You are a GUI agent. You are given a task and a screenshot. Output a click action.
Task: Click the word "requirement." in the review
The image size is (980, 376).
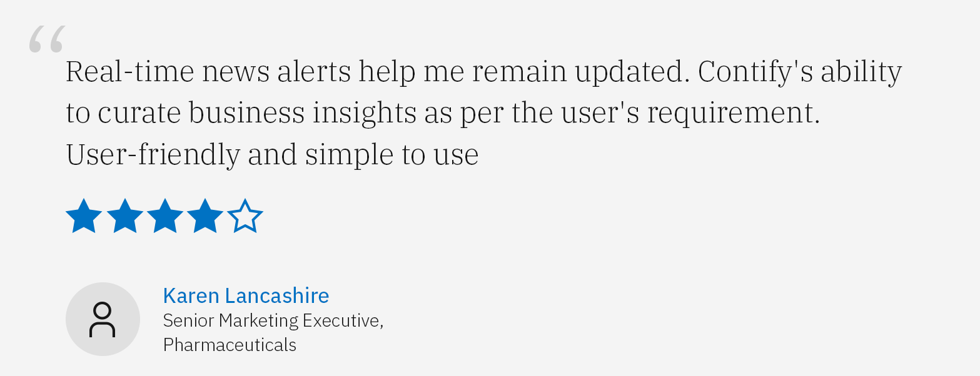tap(733, 114)
